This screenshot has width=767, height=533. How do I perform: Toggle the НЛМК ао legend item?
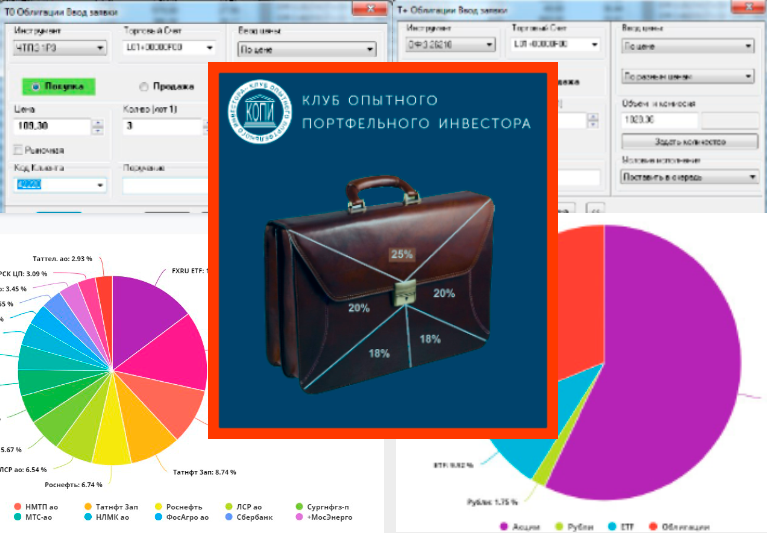[107, 517]
